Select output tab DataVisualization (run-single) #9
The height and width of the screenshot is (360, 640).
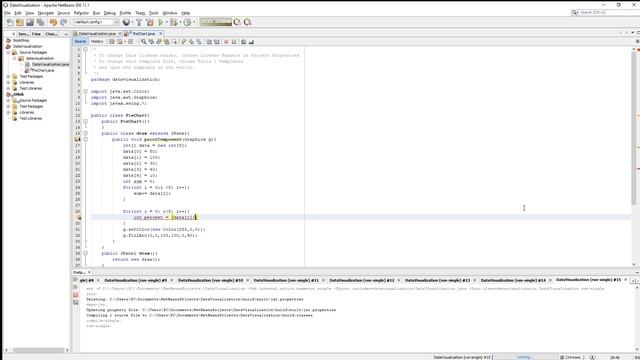pyautogui.click(x=136, y=280)
